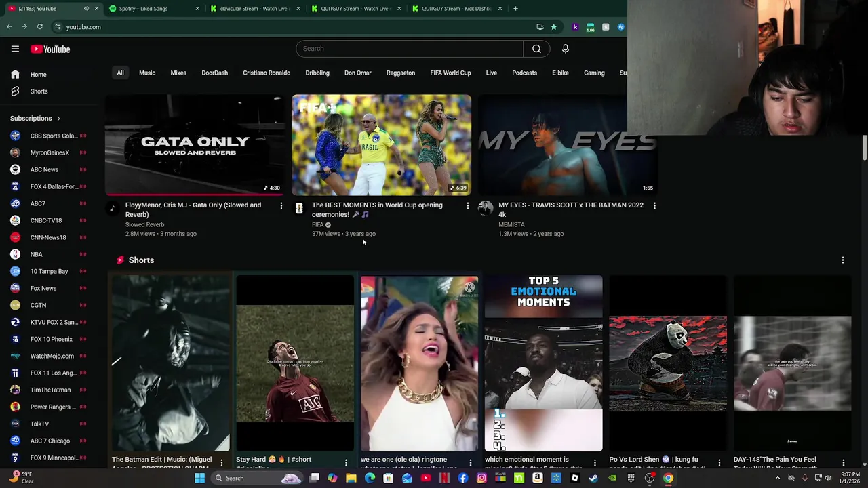Select the Don Omar chip
The width and height of the screenshot is (868, 488).
357,73
